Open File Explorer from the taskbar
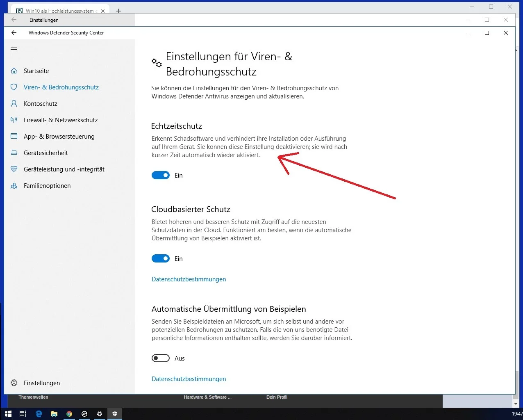523x420 pixels. pyautogui.click(x=54, y=414)
